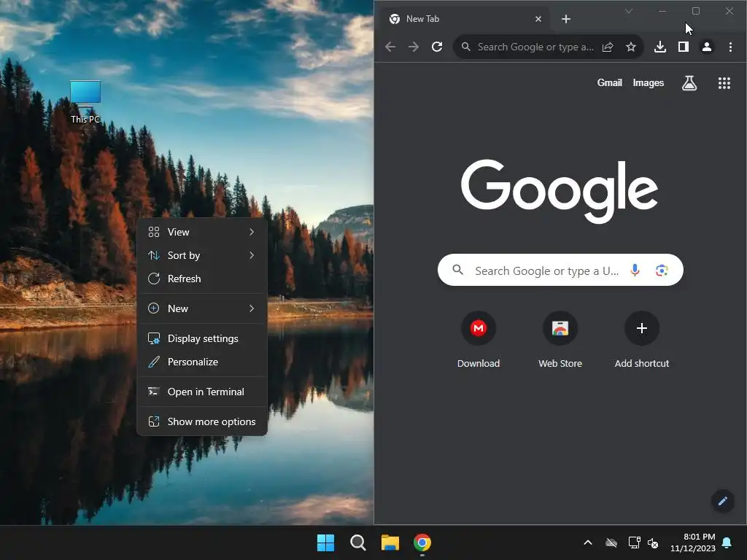Open Windows Search from the taskbar
Image resolution: width=747 pixels, height=560 pixels.
(357, 542)
